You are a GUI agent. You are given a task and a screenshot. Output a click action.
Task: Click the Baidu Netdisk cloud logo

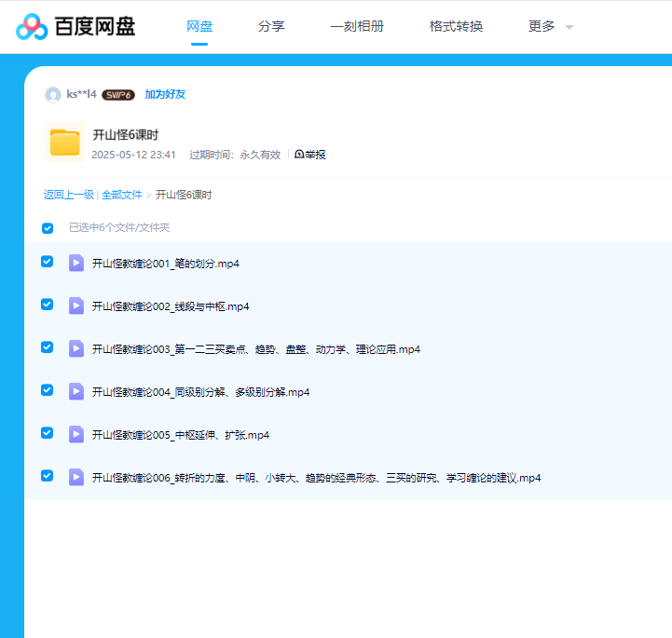pos(32,26)
